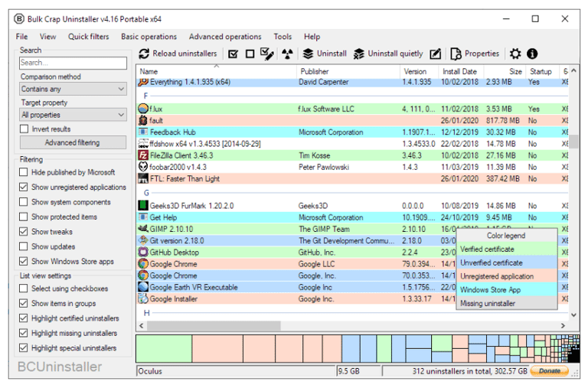
Task: Toggle Show unregistered applications
Action: click(x=23, y=187)
